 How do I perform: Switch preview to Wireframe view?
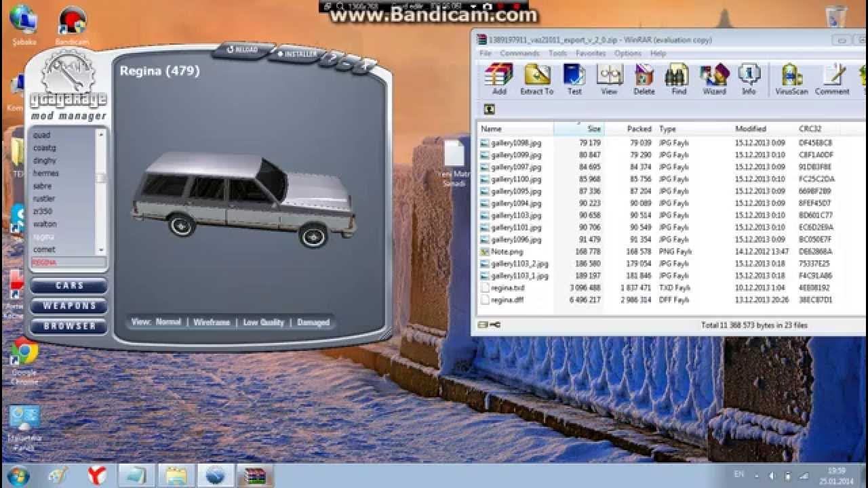click(x=212, y=323)
